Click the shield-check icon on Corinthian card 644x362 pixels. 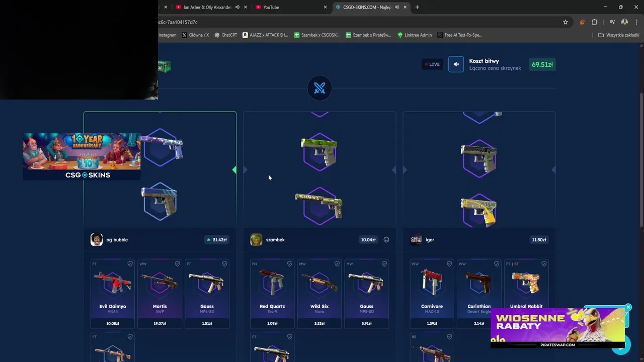point(497,264)
